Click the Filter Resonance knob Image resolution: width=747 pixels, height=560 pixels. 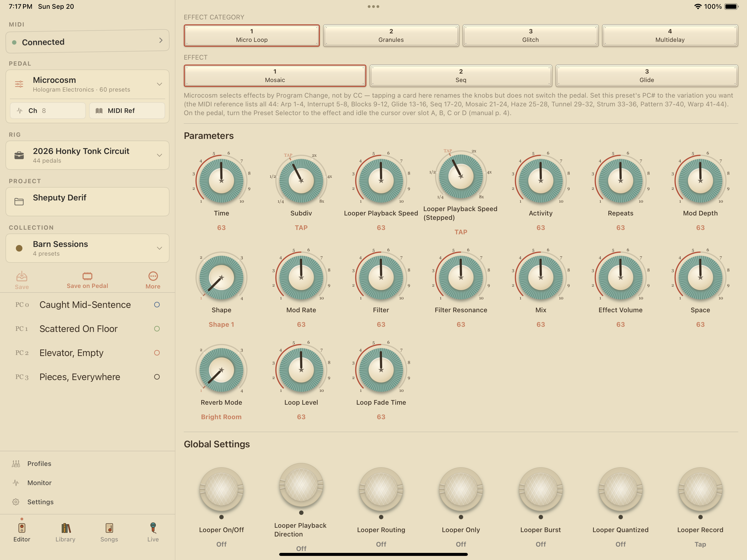click(x=461, y=278)
